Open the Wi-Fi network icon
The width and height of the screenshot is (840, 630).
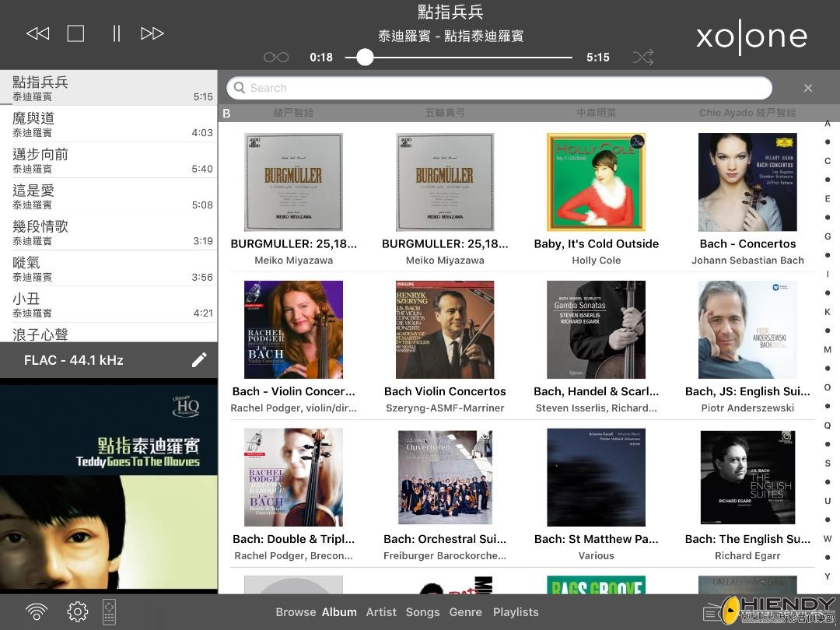[37, 611]
